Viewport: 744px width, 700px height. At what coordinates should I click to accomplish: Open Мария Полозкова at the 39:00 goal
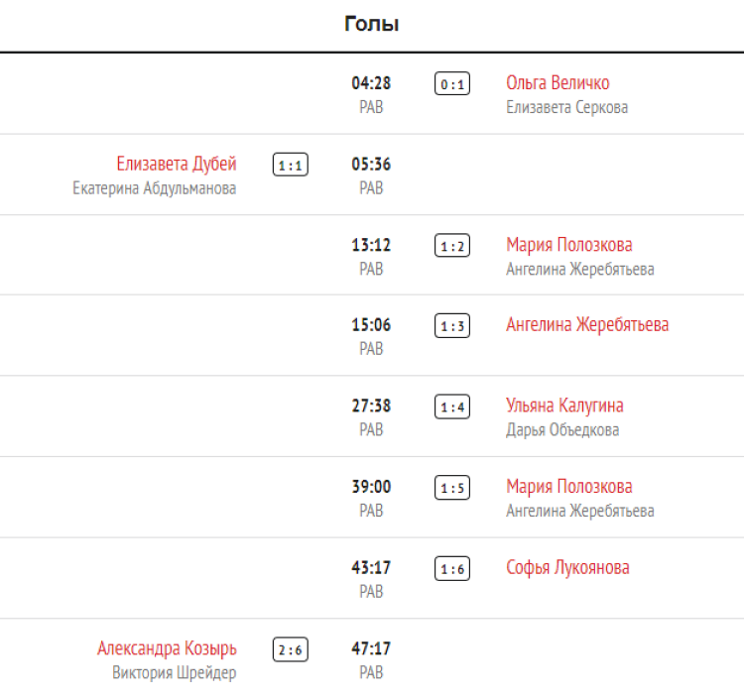[568, 487]
